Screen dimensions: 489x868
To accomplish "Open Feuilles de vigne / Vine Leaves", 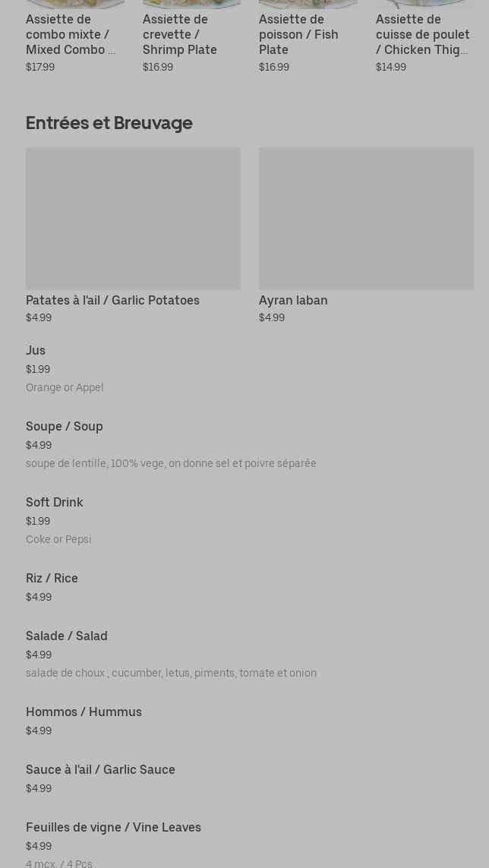I will click(x=113, y=827).
